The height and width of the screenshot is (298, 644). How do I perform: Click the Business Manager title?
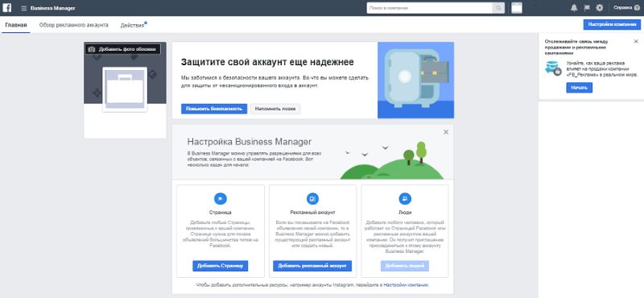coord(52,8)
